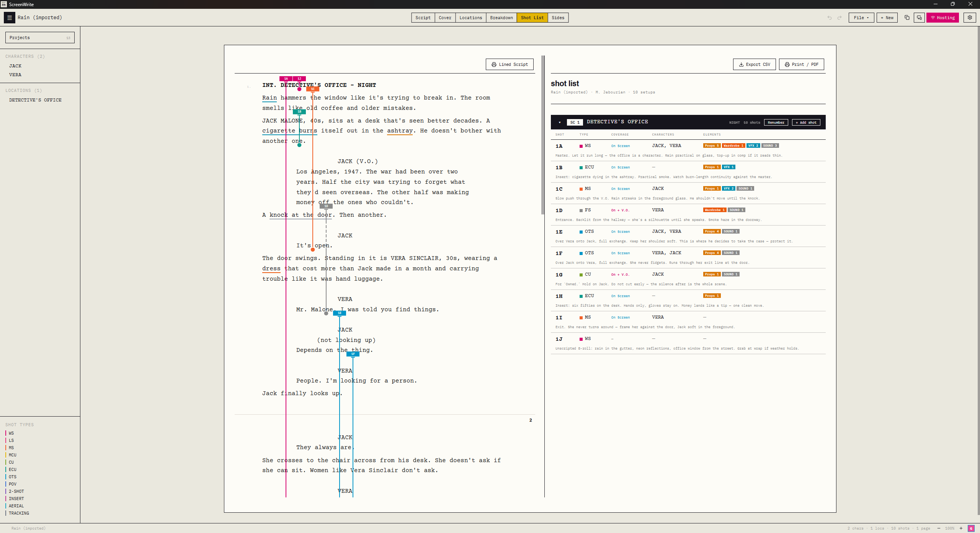Open the File dropdown menu
This screenshot has height=533, width=980.
861,18
